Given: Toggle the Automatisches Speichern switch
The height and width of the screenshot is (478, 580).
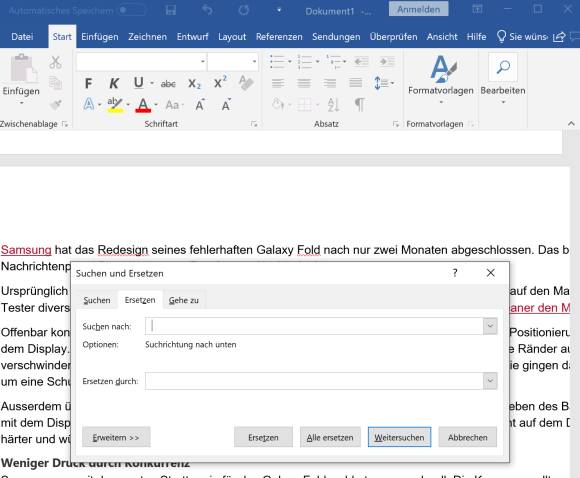Looking at the screenshot, I should coord(133,11).
